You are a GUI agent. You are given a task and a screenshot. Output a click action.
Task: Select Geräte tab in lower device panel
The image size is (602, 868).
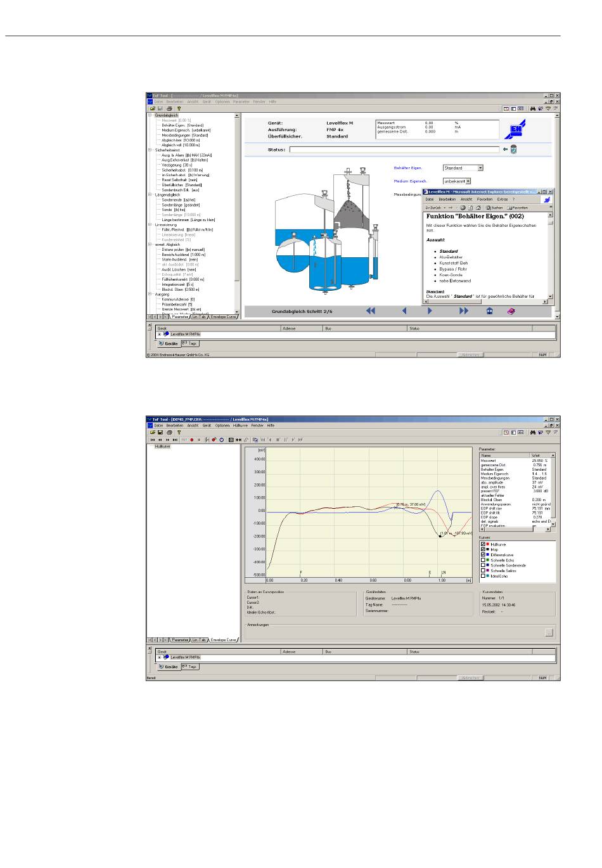pyautogui.click(x=169, y=667)
